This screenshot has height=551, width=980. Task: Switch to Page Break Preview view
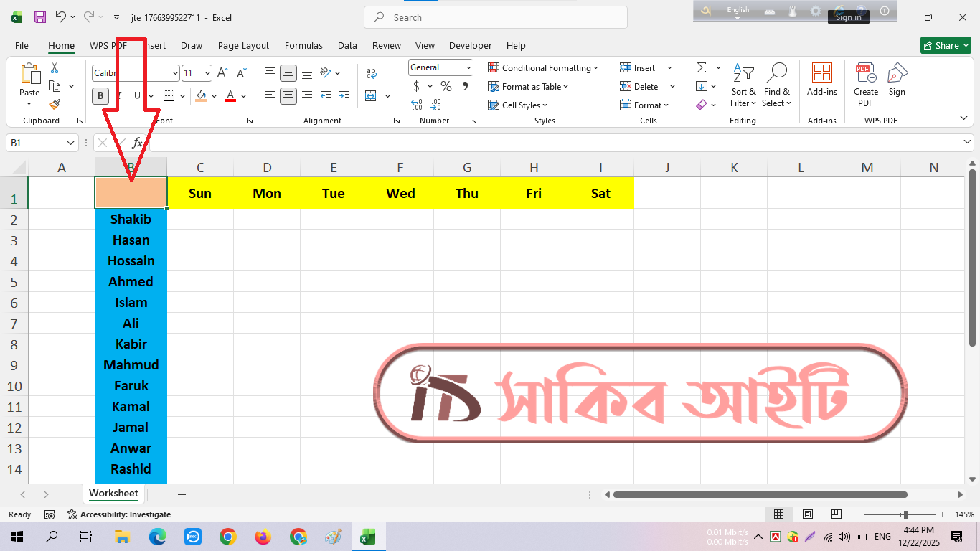pyautogui.click(x=836, y=514)
